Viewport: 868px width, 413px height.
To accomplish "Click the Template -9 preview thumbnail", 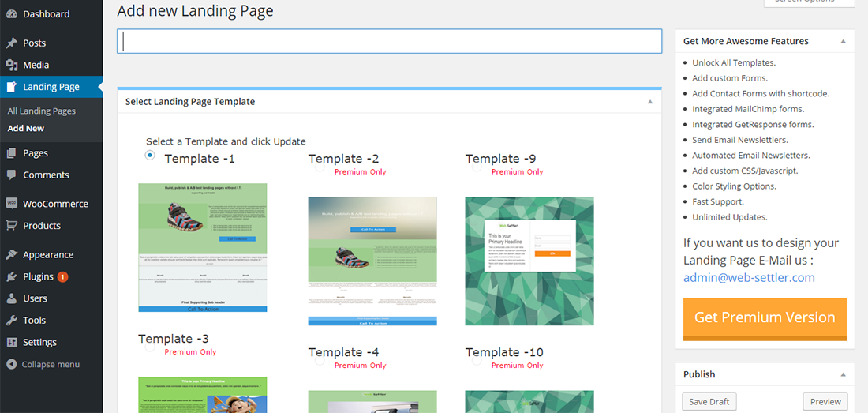I will click(529, 261).
